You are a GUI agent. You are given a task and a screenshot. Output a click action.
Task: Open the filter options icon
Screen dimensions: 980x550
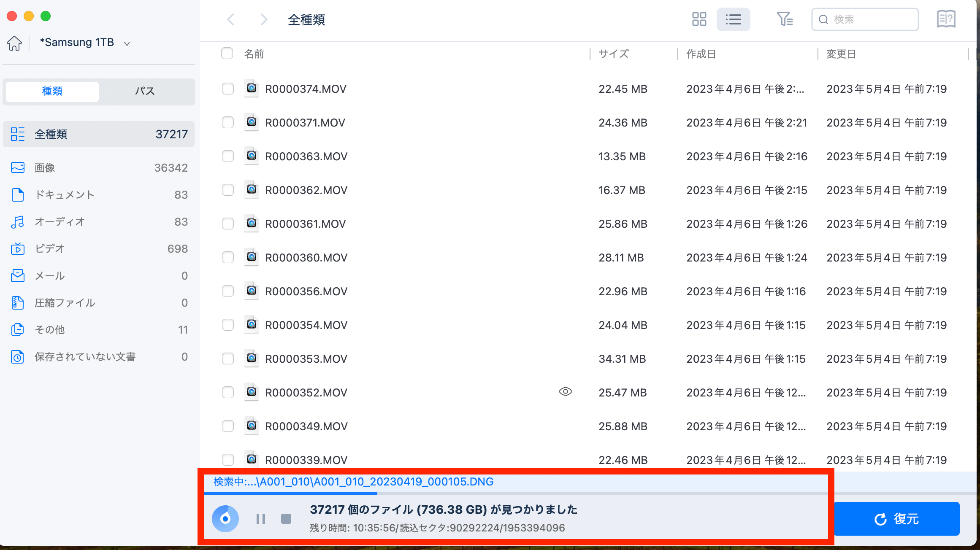coord(785,19)
